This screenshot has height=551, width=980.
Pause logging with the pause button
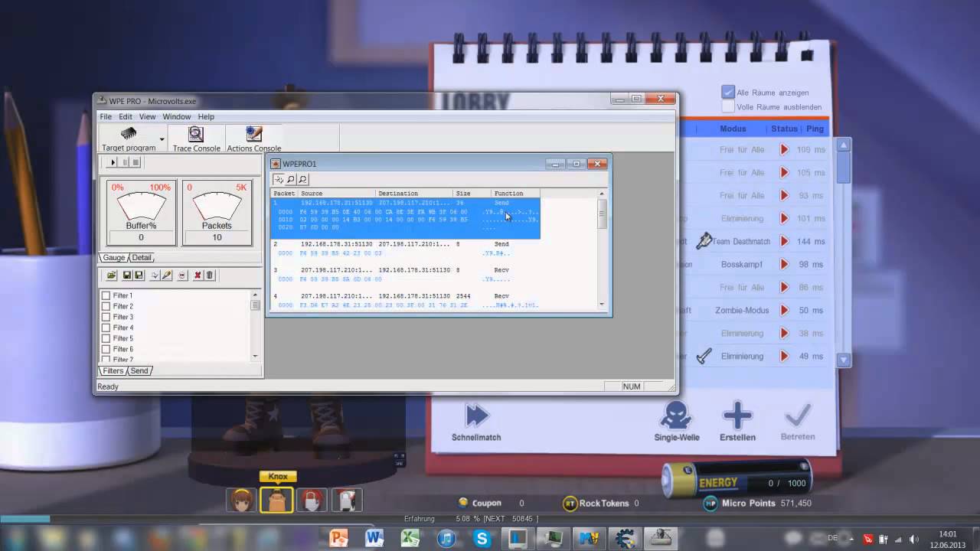[125, 162]
